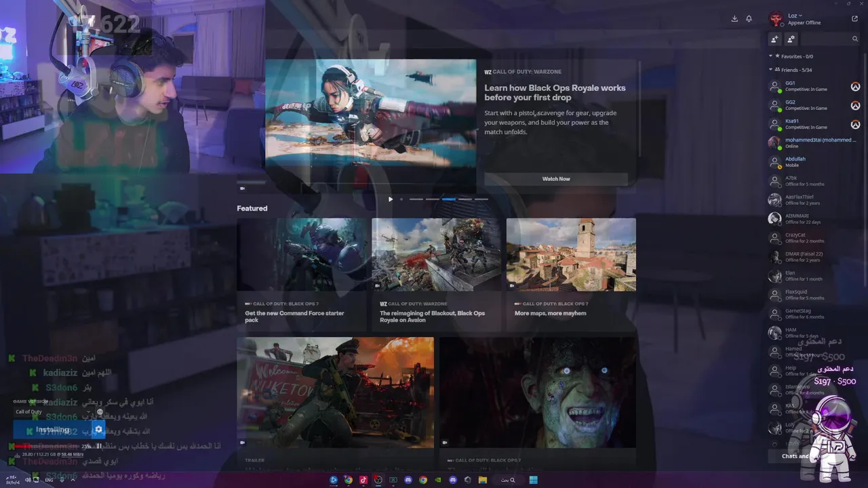The height and width of the screenshot is (488, 868).
Task: Click ENG language indicator
Action: click(x=49, y=480)
